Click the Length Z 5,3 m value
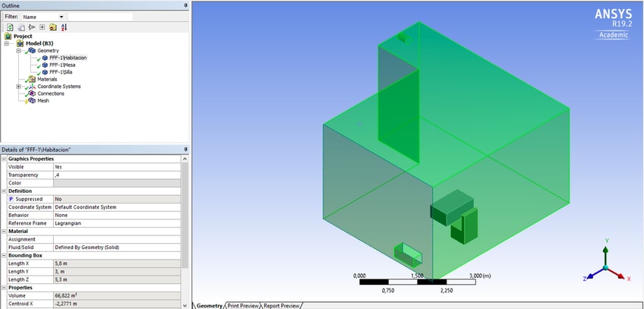The image size is (644, 309). point(117,279)
